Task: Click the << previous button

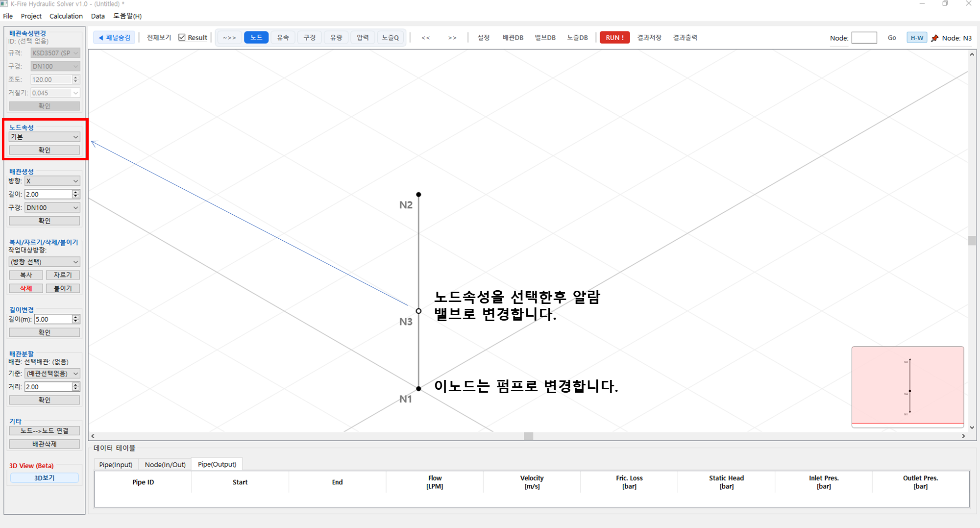Action: tap(425, 37)
